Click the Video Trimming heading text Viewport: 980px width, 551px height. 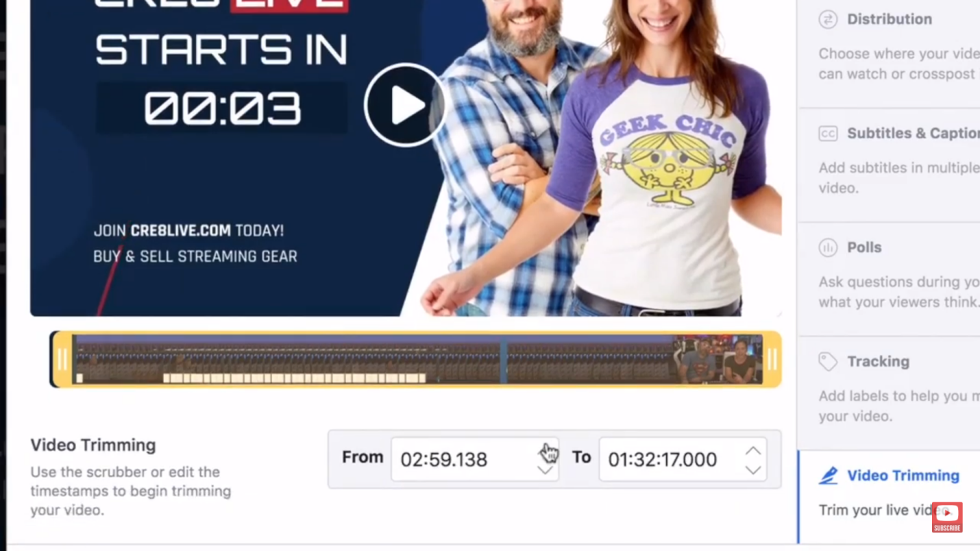[x=93, y=445]
